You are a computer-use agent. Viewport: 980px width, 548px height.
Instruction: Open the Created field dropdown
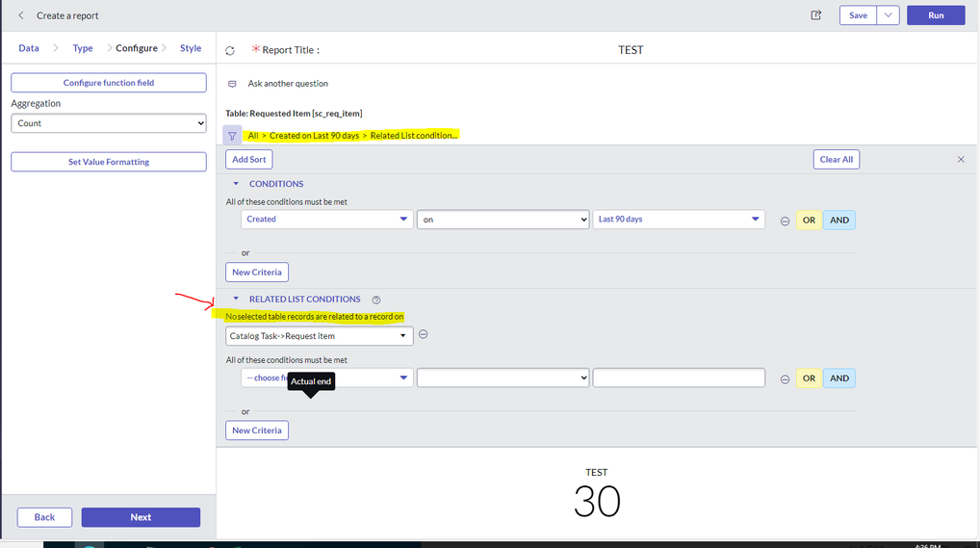[x=327, y=219]
